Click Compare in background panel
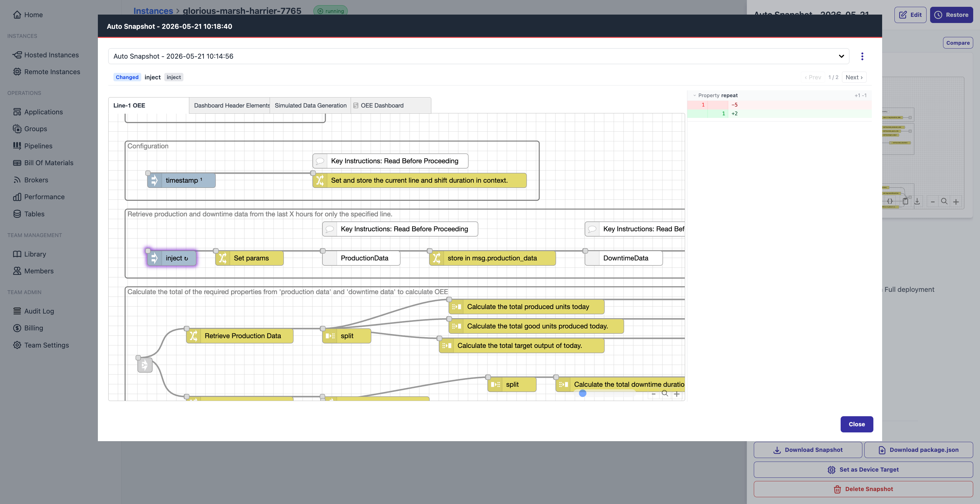The width and height of the screenshot is (980, 504). (958, 43)
